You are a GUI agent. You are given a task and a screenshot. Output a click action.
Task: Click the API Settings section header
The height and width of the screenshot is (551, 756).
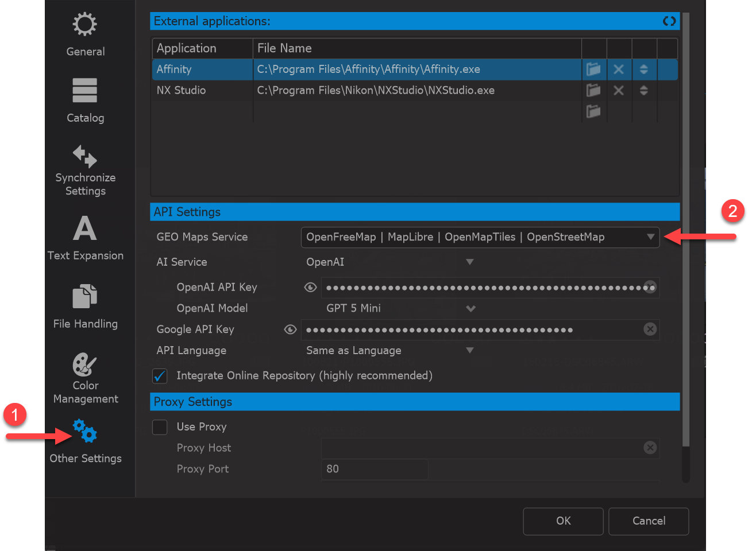[415, 212]
